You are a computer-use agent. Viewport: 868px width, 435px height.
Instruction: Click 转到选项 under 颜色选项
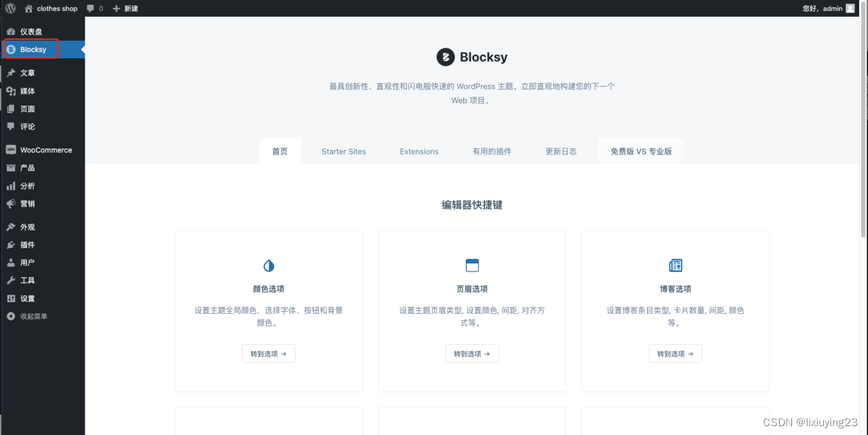268,353
